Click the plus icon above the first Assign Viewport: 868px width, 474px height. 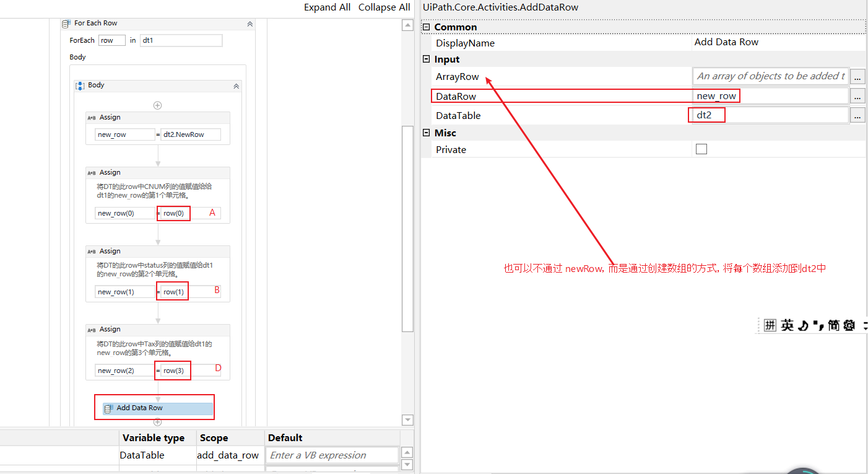157,105
